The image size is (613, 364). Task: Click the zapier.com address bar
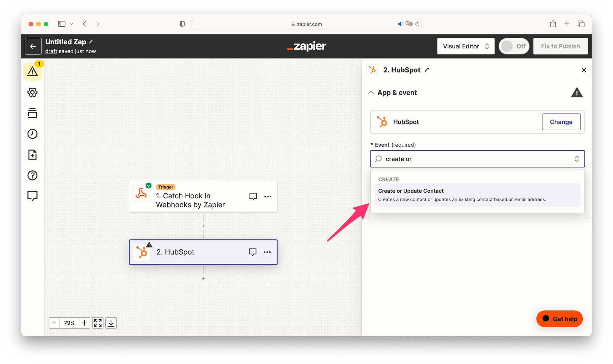point(306,24)
